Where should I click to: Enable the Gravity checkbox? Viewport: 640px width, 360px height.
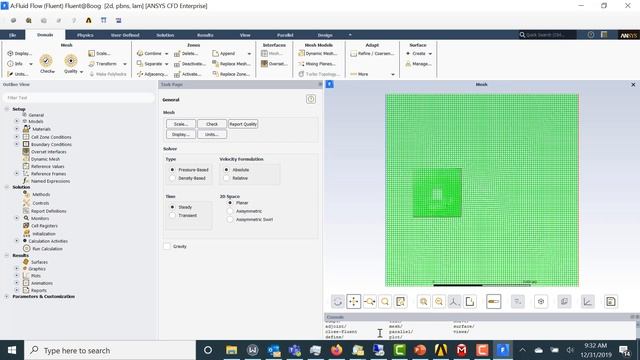tap(167, 247)
